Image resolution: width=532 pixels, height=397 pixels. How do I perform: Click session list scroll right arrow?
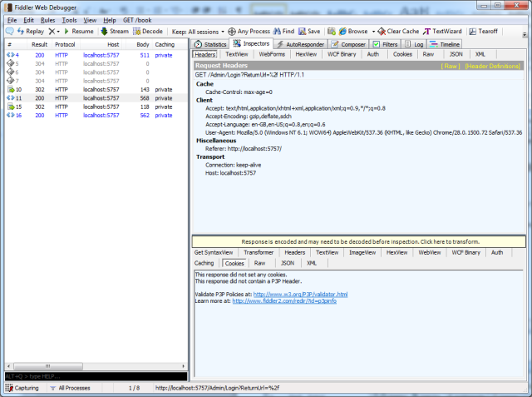(184, 366)
